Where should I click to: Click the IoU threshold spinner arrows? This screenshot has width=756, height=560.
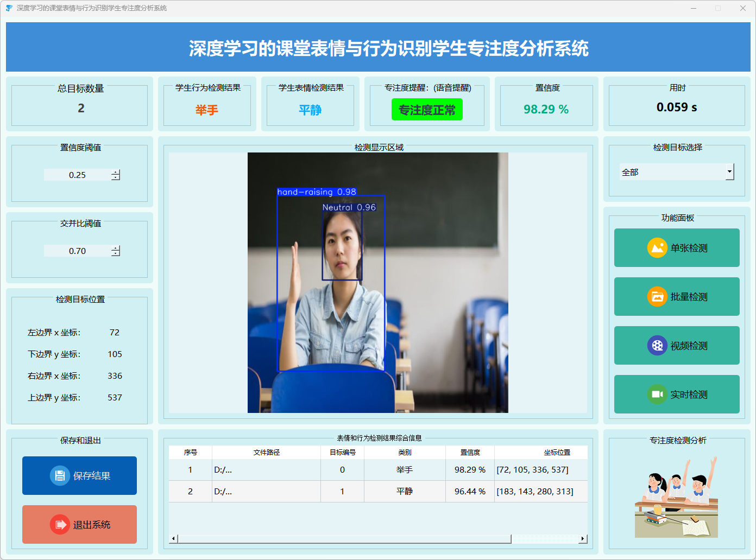coord(116,251)
